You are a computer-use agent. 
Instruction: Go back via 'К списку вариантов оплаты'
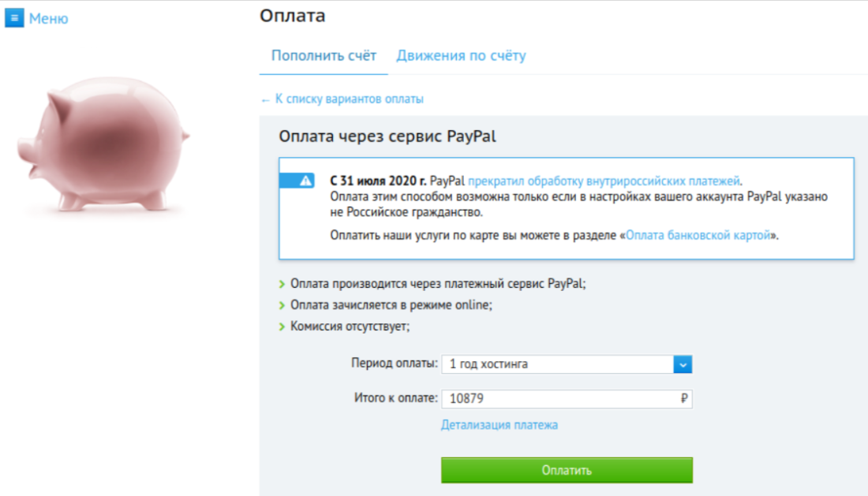(342, 99)
